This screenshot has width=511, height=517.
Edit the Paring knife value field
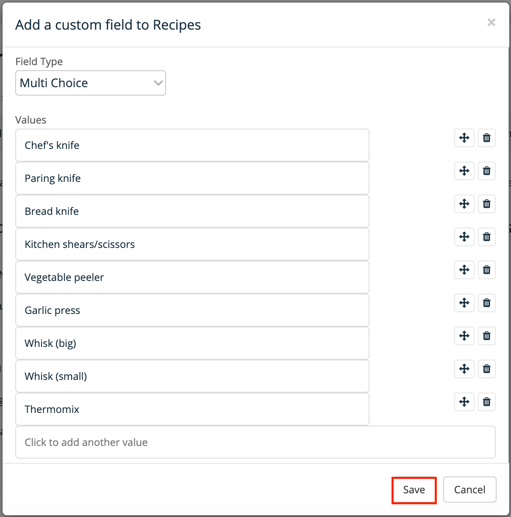click(x=192, y=178)
